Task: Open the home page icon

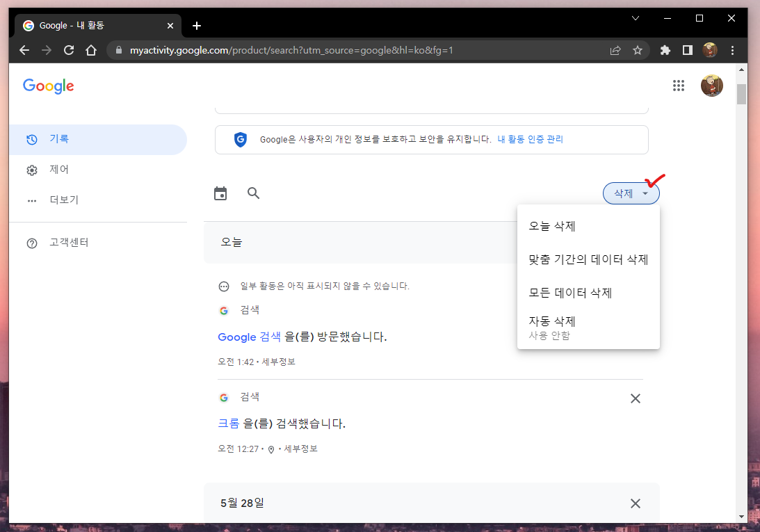Action: pos(91,50)
